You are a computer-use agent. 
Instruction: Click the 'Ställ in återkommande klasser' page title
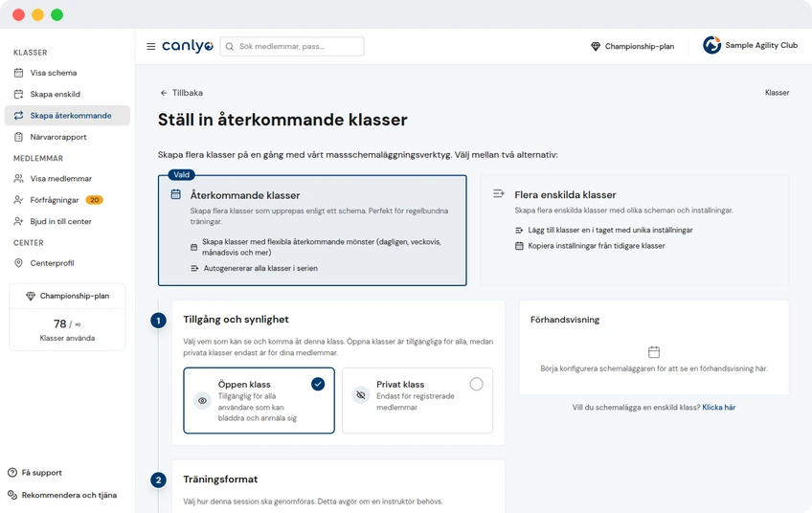282,120
